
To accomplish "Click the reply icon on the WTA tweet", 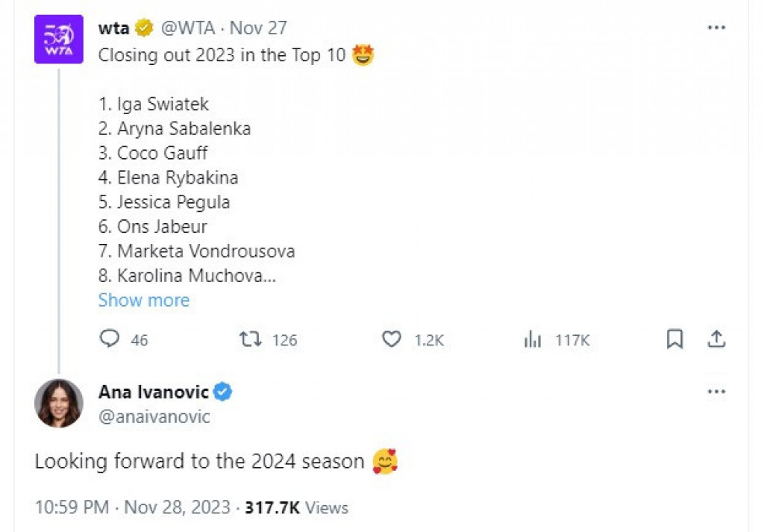I will tap(110, 339).
